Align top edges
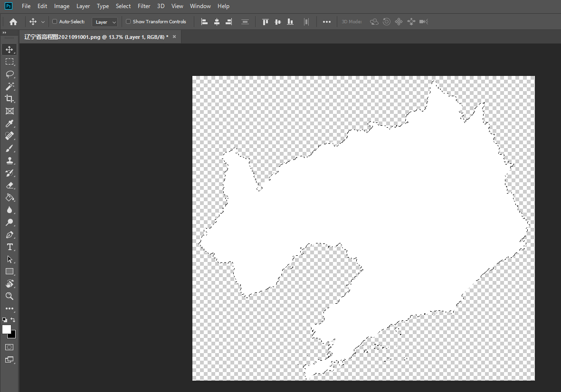 pyautogui.click(x=266, y=22)
